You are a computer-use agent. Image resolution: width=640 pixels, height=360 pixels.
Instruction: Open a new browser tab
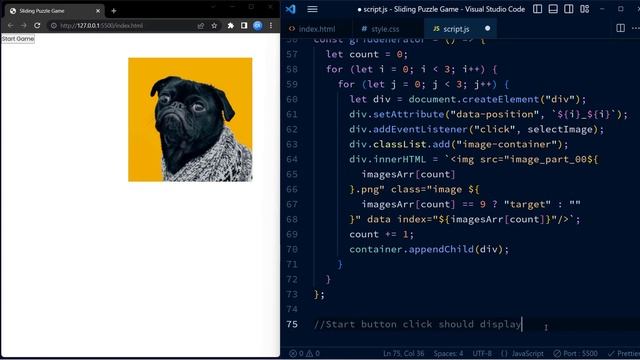(x=114, y=11)
